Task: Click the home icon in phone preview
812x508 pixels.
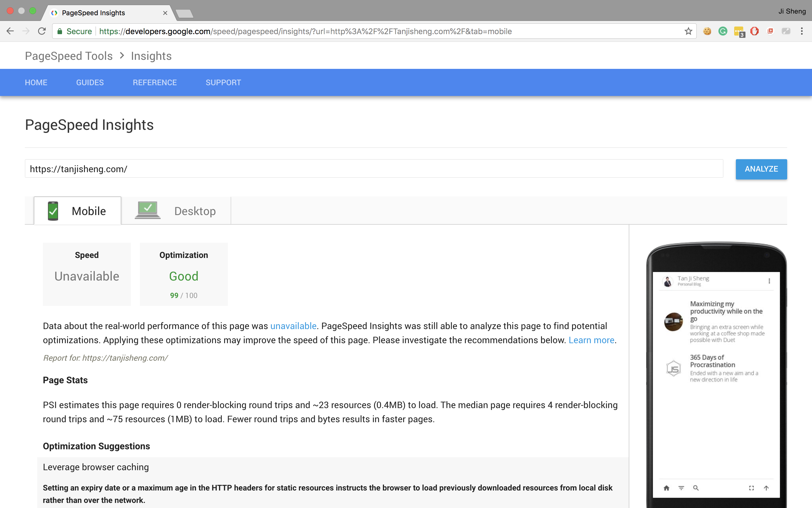Action: [667, 488]
